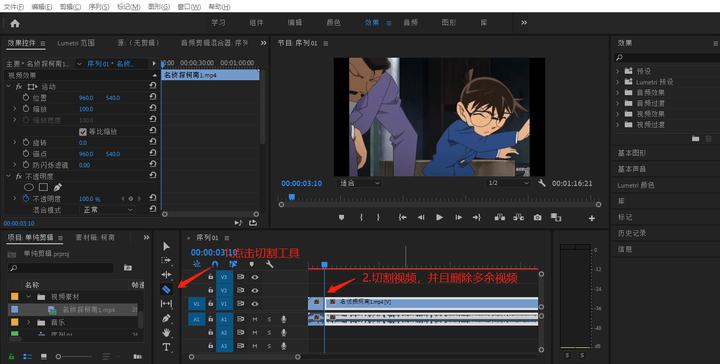The height and width of the screenshot is (364, 720).
Task: Select the Type (T) tool
Action: pos(166,347)
